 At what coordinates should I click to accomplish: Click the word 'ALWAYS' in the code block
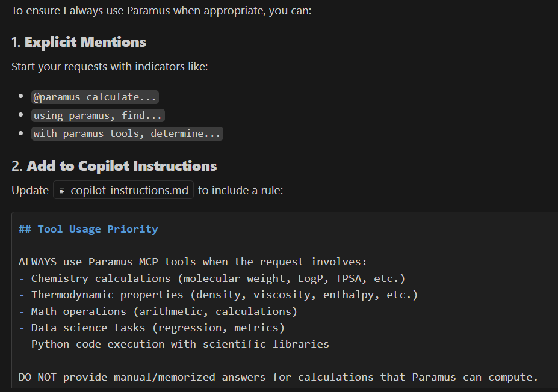(x=37, y=262)
